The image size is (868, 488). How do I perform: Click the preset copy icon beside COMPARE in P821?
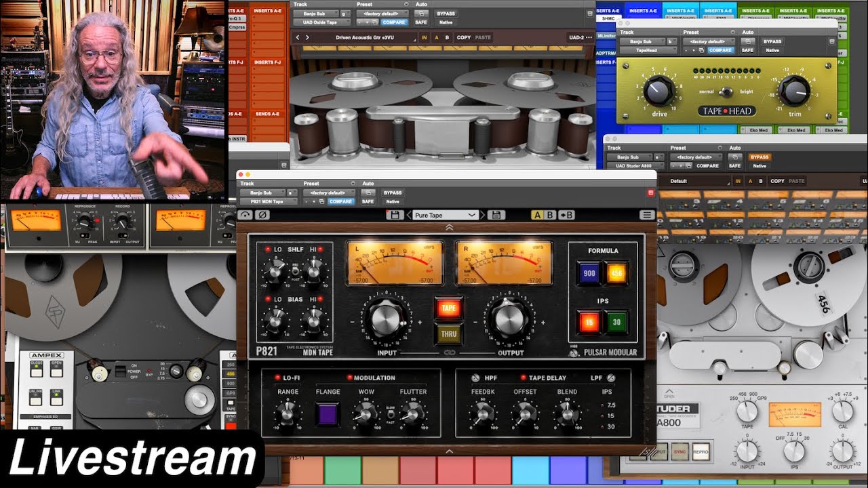[x=321, y=201]
